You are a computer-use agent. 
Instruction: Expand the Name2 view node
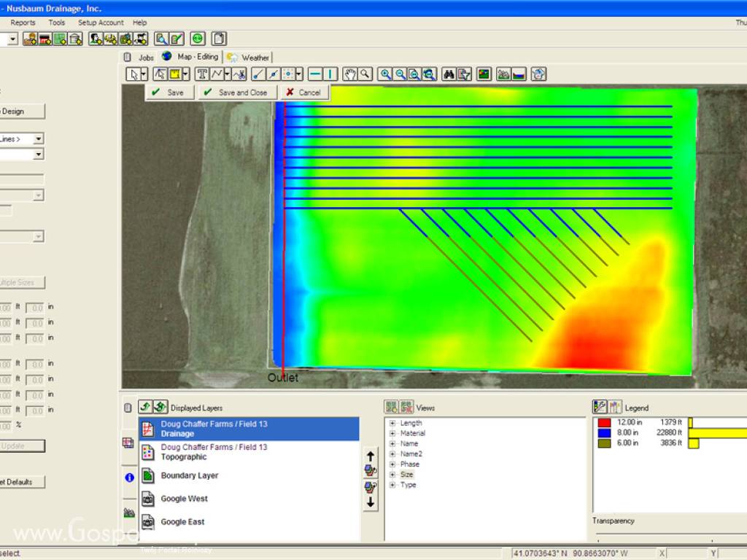click(x=392, y=454)
